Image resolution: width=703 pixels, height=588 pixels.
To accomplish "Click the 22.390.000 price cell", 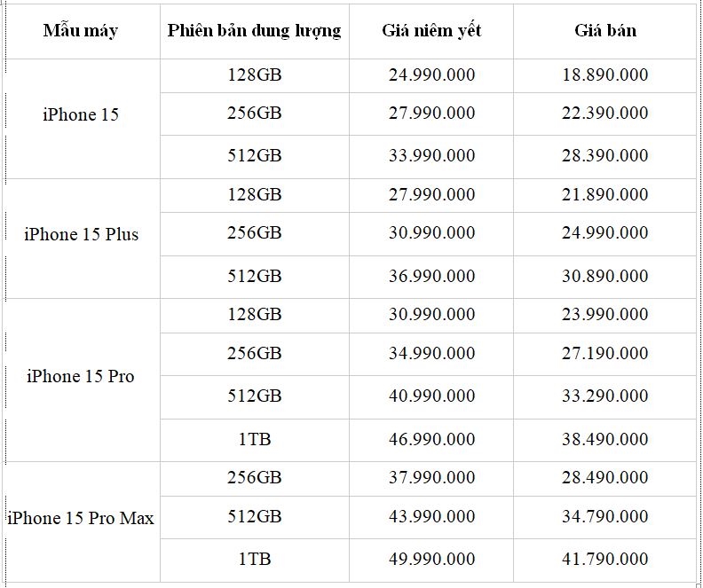I will 604,114.
